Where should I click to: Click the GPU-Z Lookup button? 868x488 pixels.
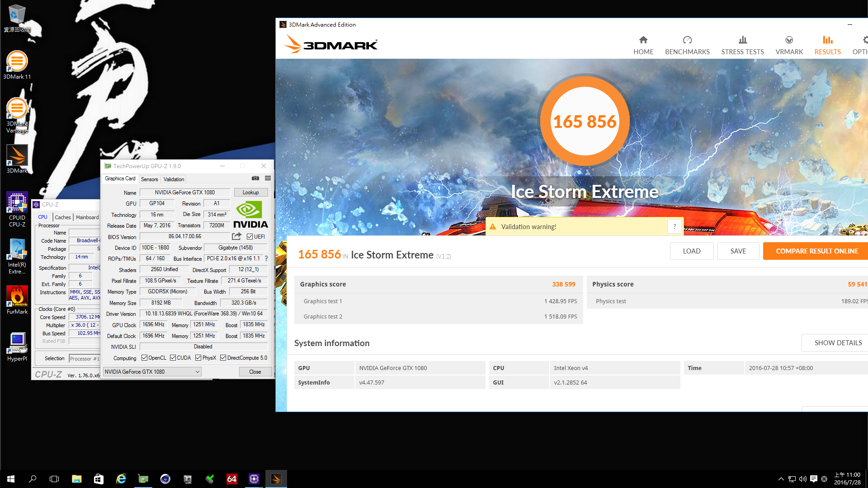(250, 192)
